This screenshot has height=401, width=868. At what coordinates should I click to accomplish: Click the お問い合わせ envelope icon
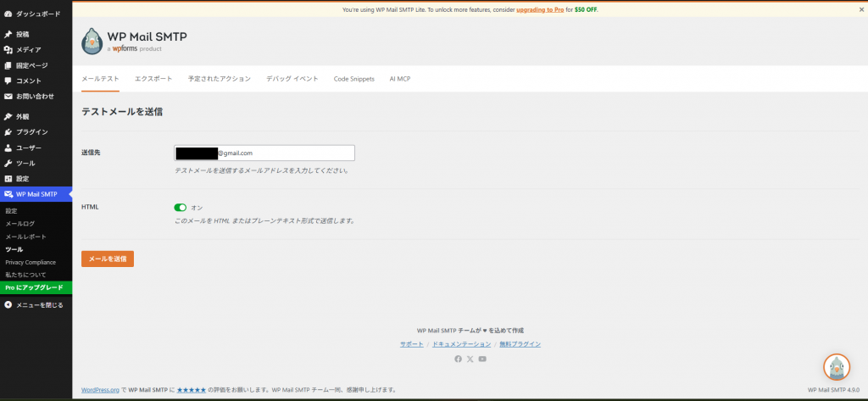pyautogui.click(x=8, y=97)
